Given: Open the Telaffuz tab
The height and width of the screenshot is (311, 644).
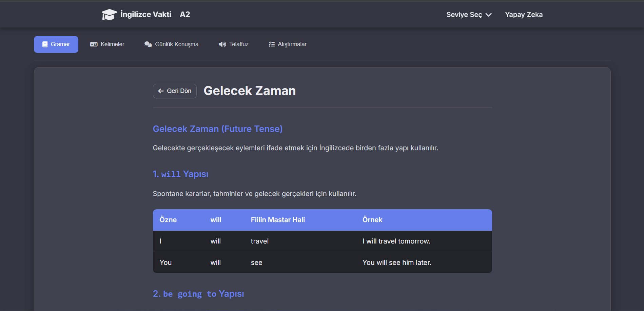Looking at the screenshot, I should [239, 44].
